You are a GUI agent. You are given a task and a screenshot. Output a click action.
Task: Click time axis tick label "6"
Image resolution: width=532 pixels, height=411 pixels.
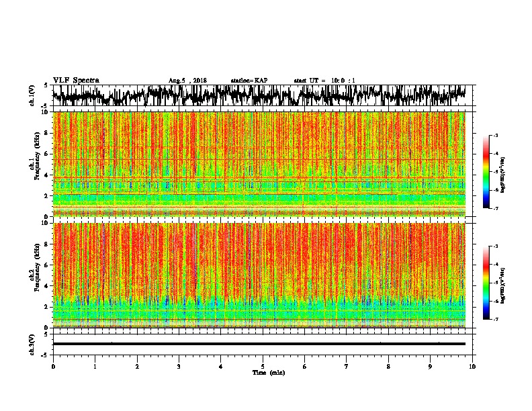305,367
